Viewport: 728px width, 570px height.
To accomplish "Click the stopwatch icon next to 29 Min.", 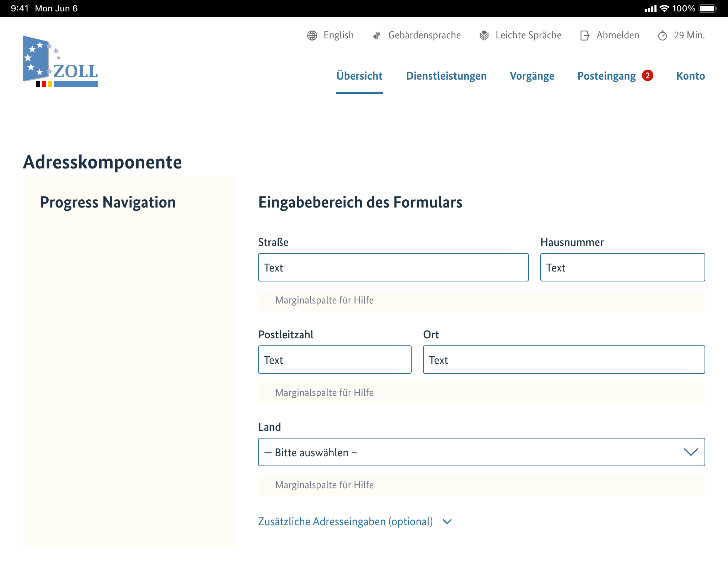I will (662, 35).
